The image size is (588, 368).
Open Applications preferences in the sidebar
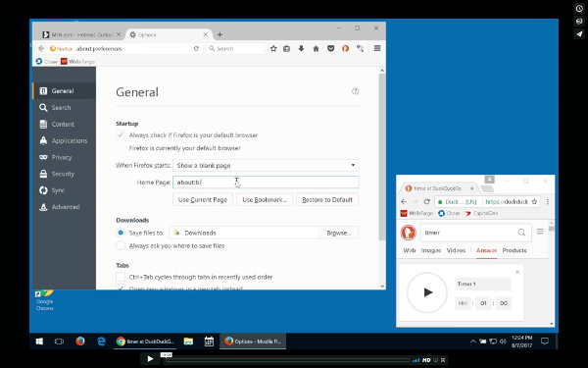(x=64, y=140)
